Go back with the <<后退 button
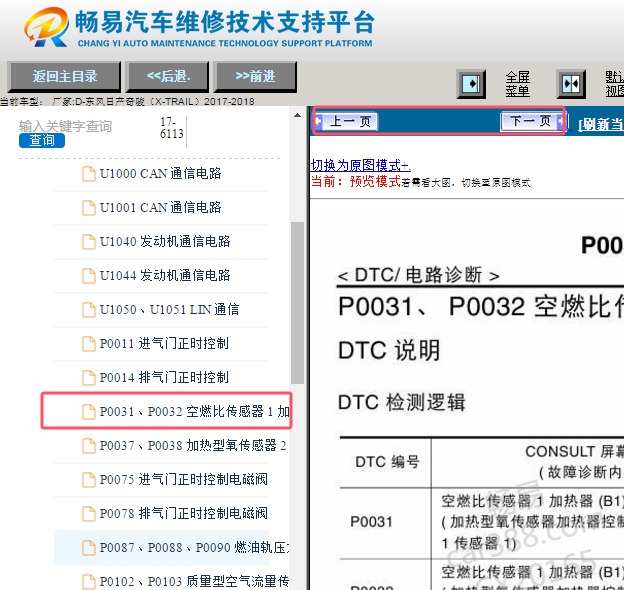624x590 pixels. (168, 76)
